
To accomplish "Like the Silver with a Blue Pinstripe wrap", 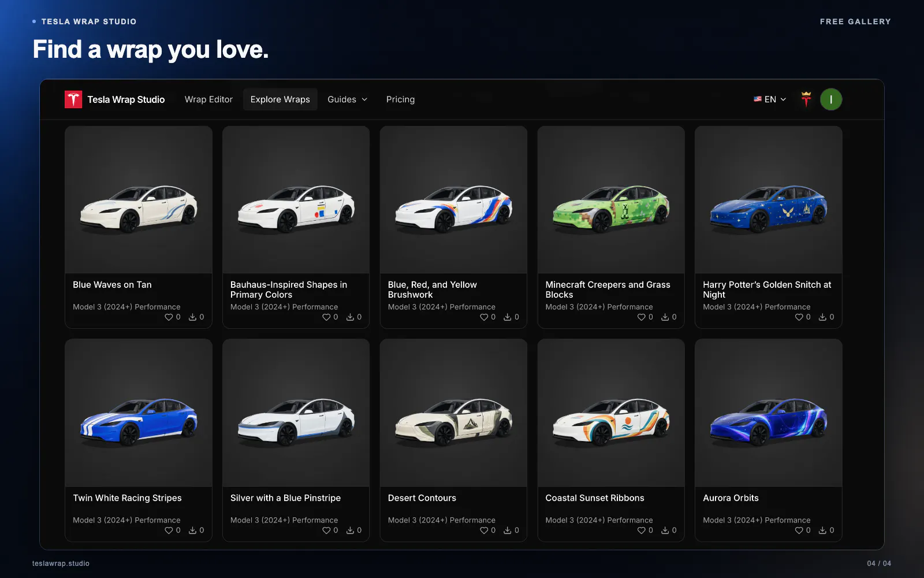I will tap(326, 531).
